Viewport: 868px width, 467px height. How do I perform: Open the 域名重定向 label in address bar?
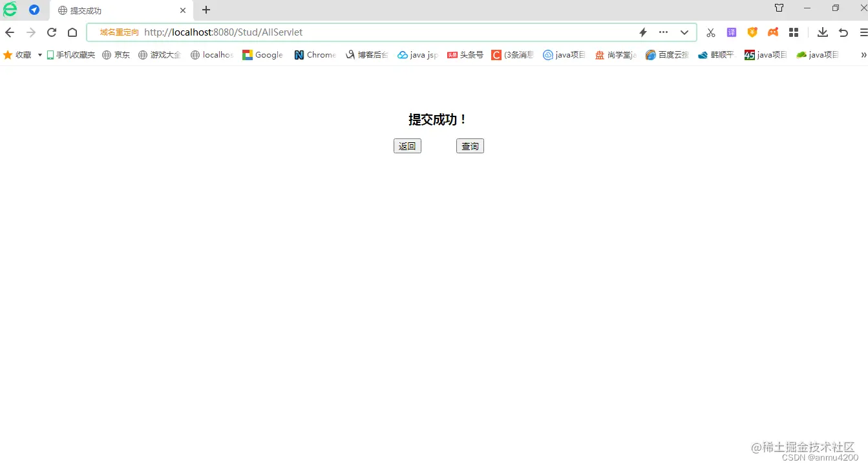click(118, 32)
